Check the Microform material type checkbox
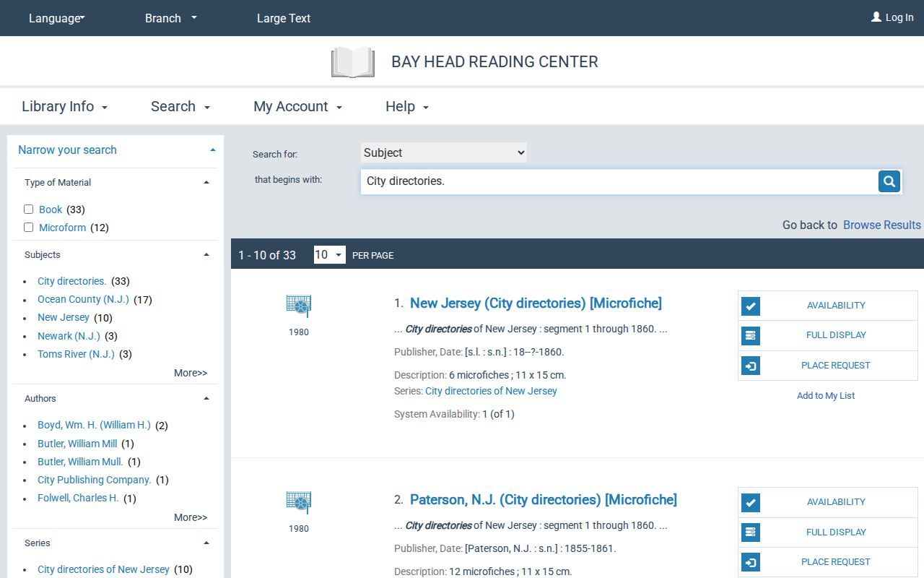 point(29,228)
